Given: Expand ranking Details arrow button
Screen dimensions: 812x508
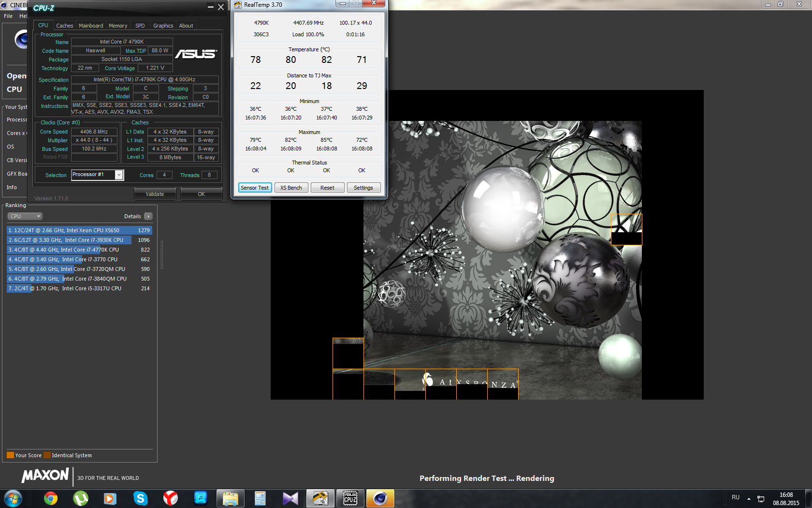Looking at the screenshot, I should coord(148,216).
